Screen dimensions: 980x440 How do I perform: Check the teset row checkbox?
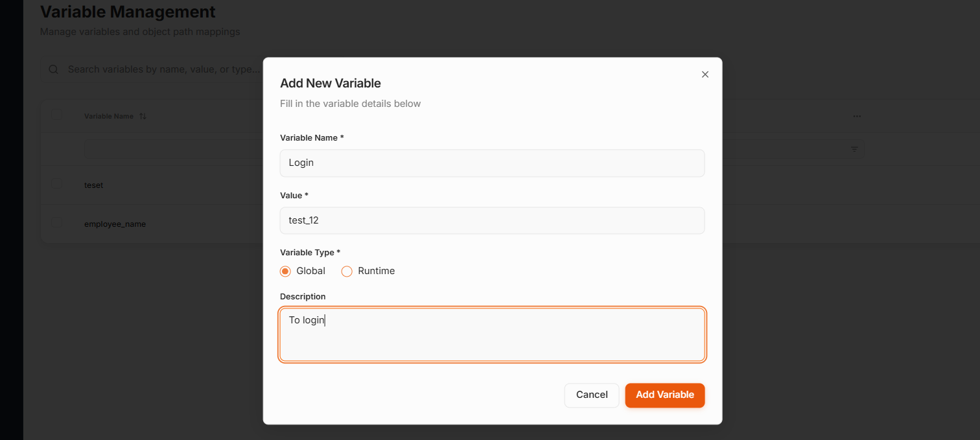point(56,184)
